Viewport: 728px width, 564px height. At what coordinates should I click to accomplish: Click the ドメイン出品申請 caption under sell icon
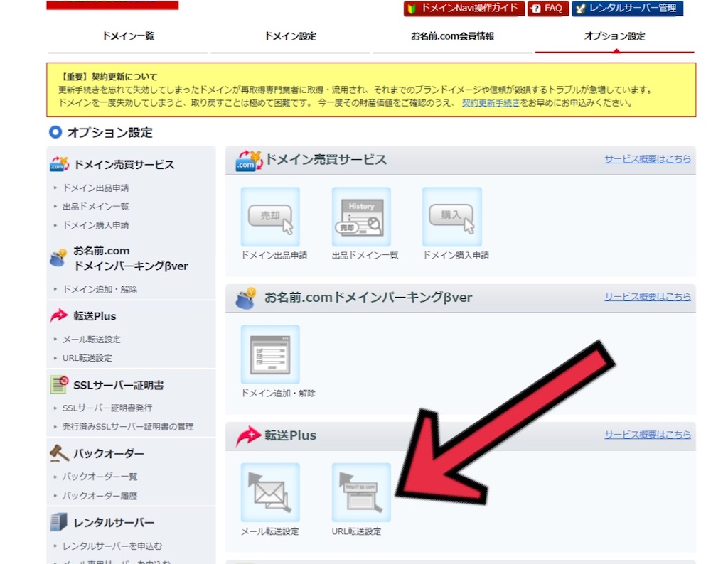[x=274, y=255]
